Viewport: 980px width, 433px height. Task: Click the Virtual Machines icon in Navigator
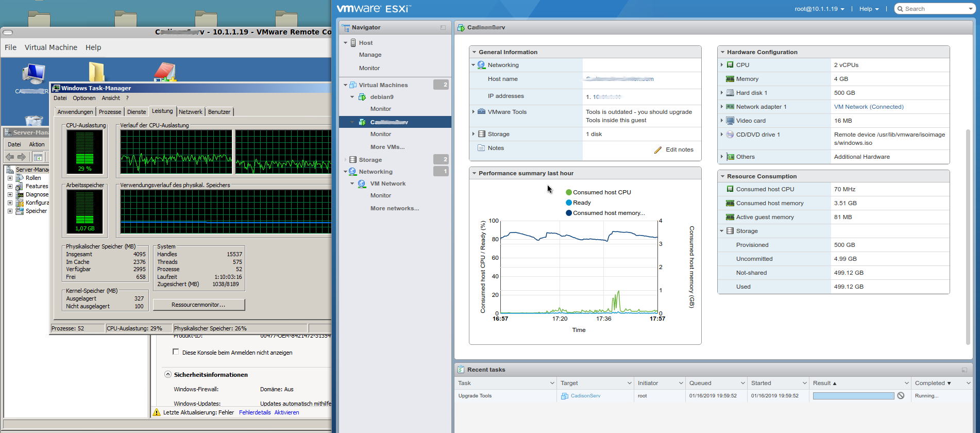(353, 85)
